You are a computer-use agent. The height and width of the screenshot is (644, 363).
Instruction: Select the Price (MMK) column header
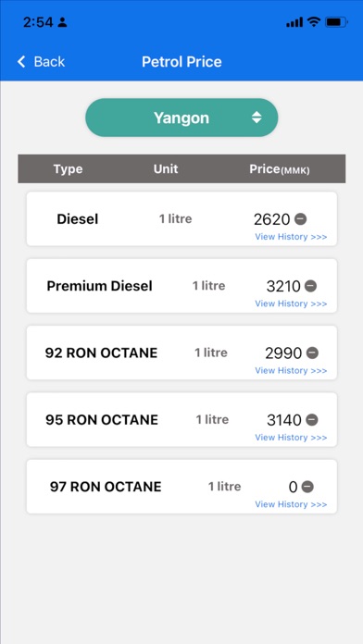pyautogui.click(x=280, y=169)
